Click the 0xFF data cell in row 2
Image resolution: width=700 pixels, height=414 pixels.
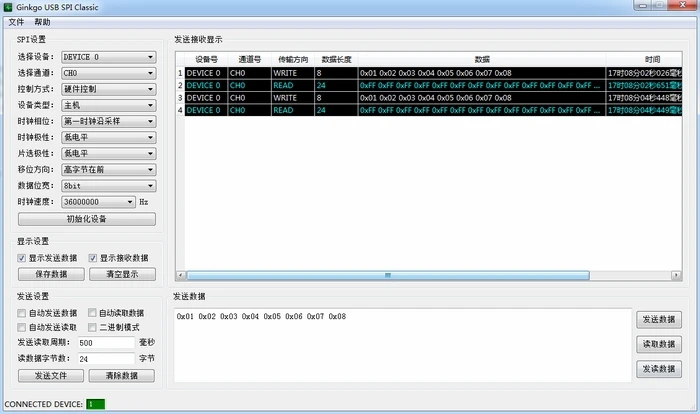pos(482,85)
